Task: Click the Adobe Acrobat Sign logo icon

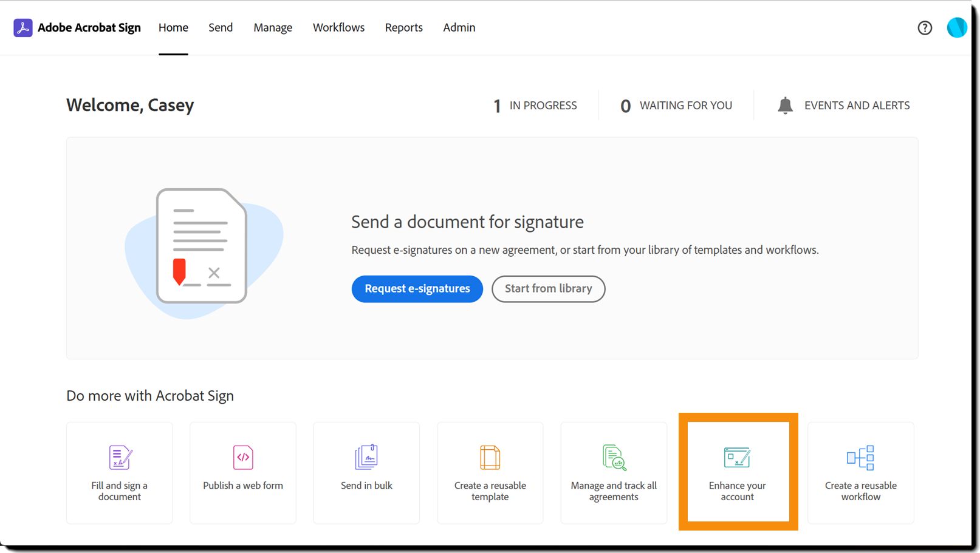Action: click(23, 28)
